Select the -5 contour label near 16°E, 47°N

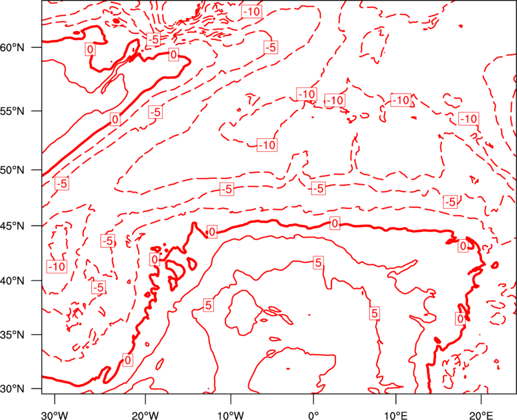[450, 202]
